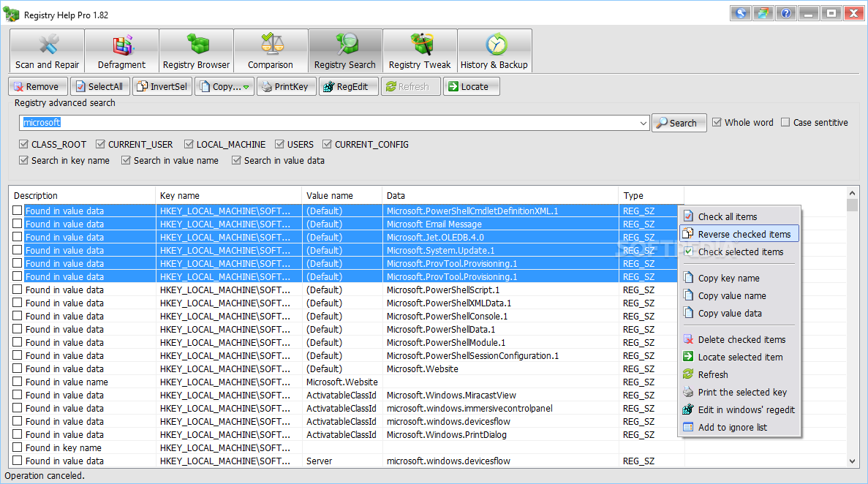
Task: Choose Edit in windows' regedit
Action: (x=739, y=410)
